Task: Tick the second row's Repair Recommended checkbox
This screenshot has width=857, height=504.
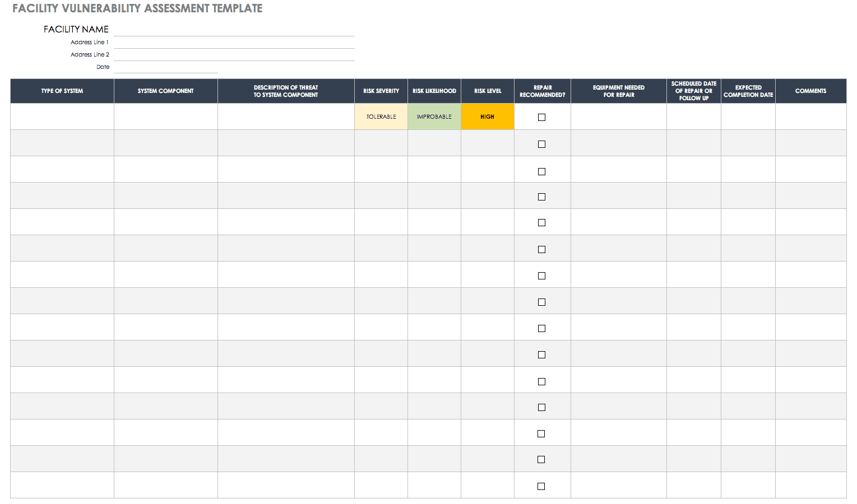Action: tap(541, 144)
